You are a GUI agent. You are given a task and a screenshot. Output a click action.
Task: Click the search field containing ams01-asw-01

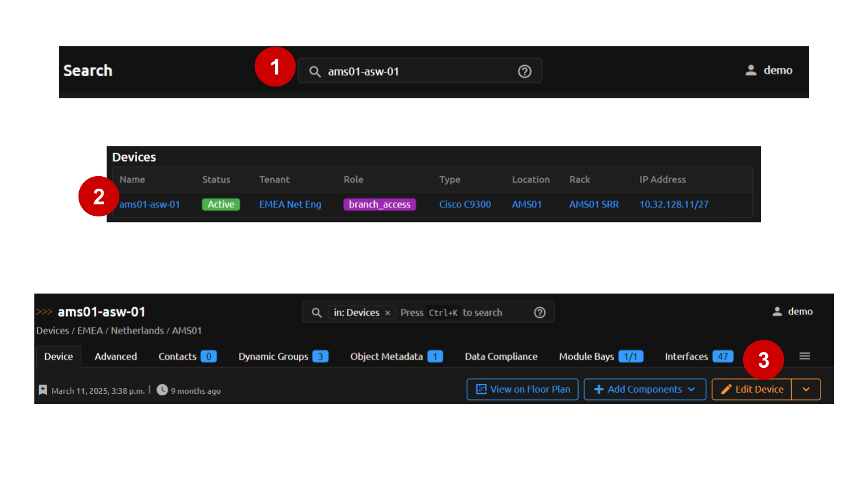418,71
